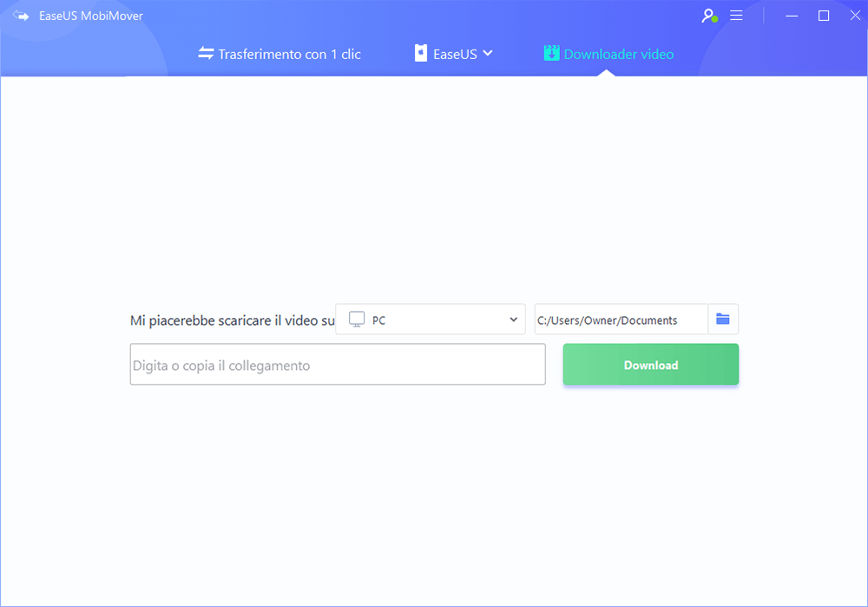Click the EaseUS MobiMover logo arrow icon
868x607 pixels.
pos(21,16)
